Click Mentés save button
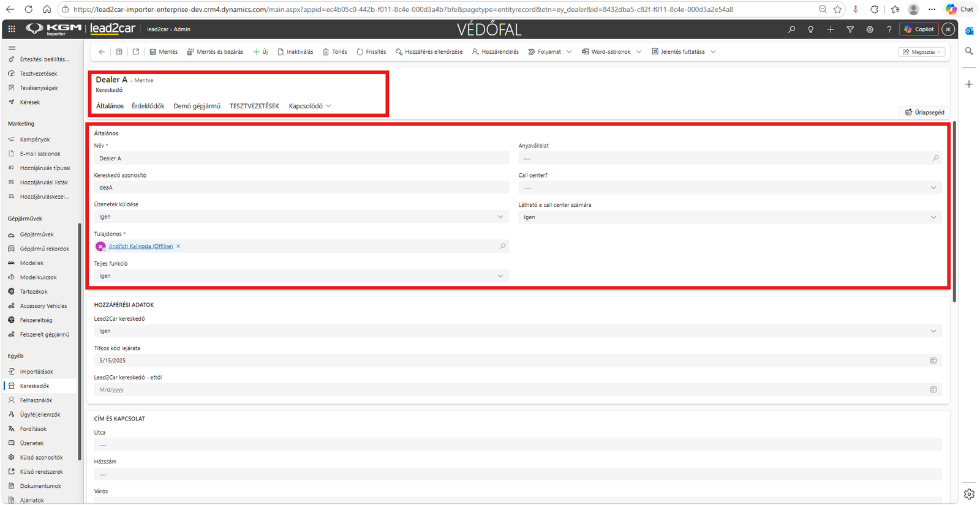980x505 pixels. point(164,52)
